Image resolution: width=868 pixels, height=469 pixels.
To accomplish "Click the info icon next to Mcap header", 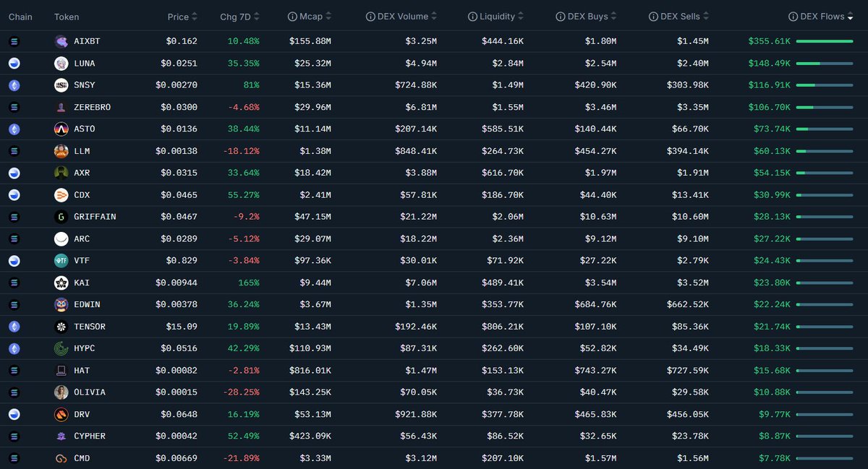I will [x=292, y=17].
